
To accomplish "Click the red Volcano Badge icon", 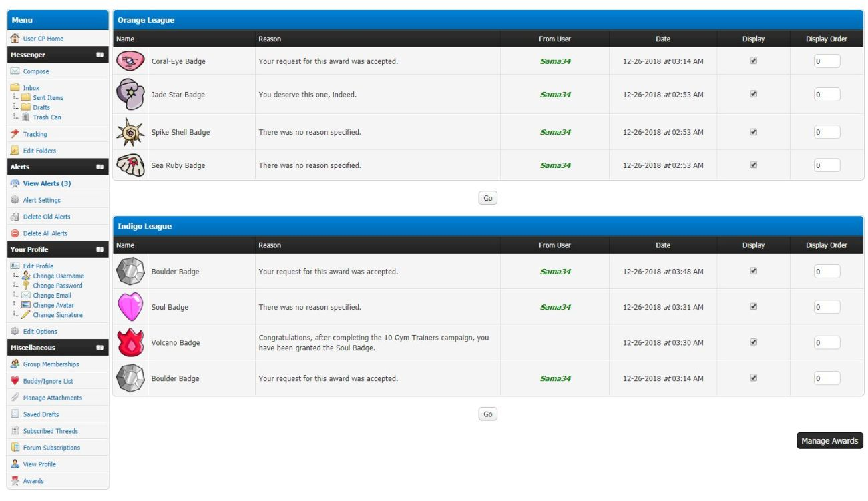I will [130, 342].
